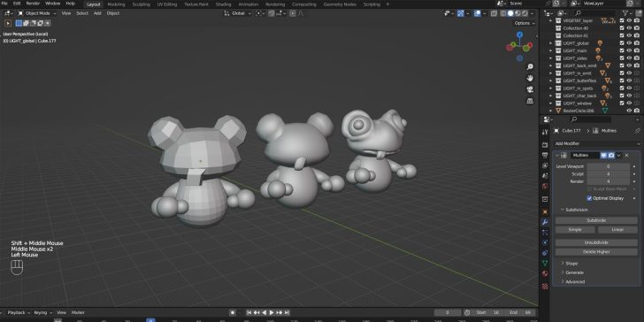Select the Modifiers wrench tab
The height and width of the screenshot is (322, 644).
click(x=545, y=222)
